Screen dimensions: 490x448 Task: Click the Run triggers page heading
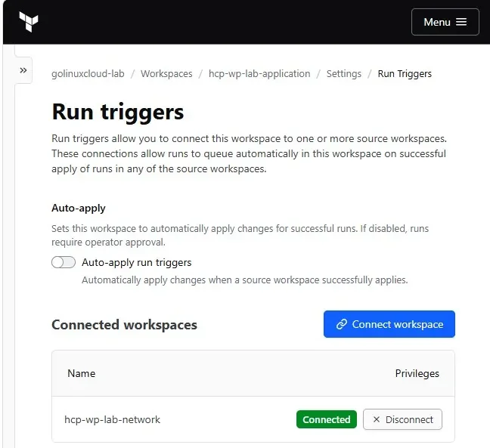click(118, 112)
